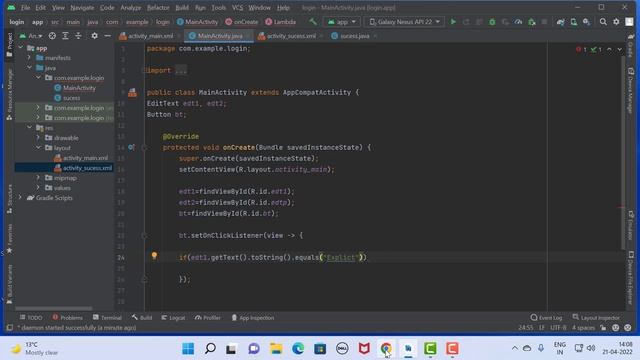Open the Event Log

(x=546, y=318)
